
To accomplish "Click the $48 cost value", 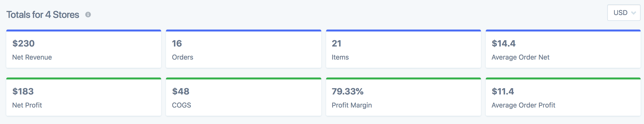I will [x=180, y=92].
